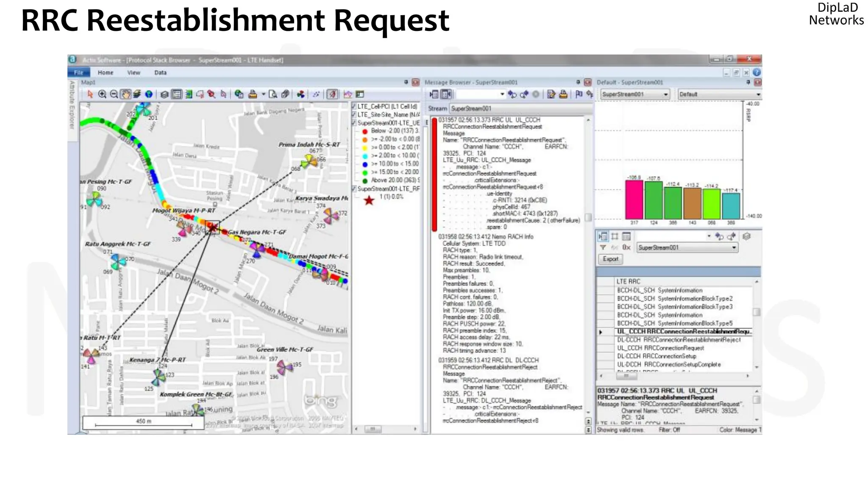Select the dark green Above 20.00 legend color
The height and width of the screenshot is (488, 868).
(x=364, y=180)
